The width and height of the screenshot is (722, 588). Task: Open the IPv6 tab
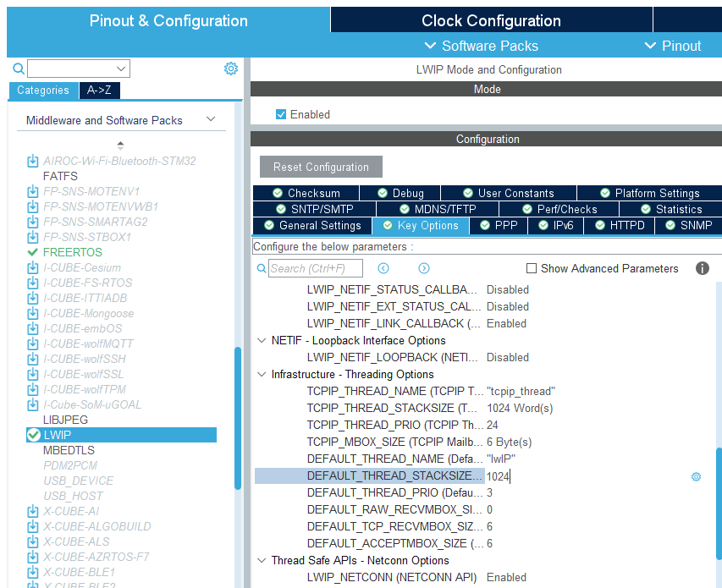coord(556,225)
